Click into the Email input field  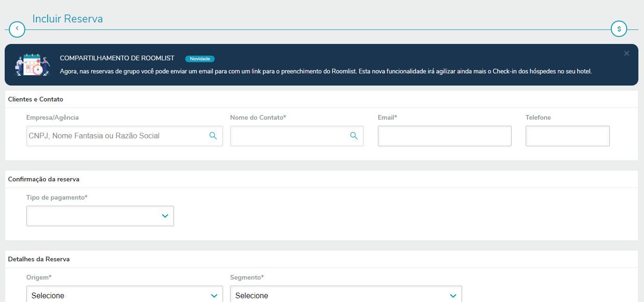[445, 136]
